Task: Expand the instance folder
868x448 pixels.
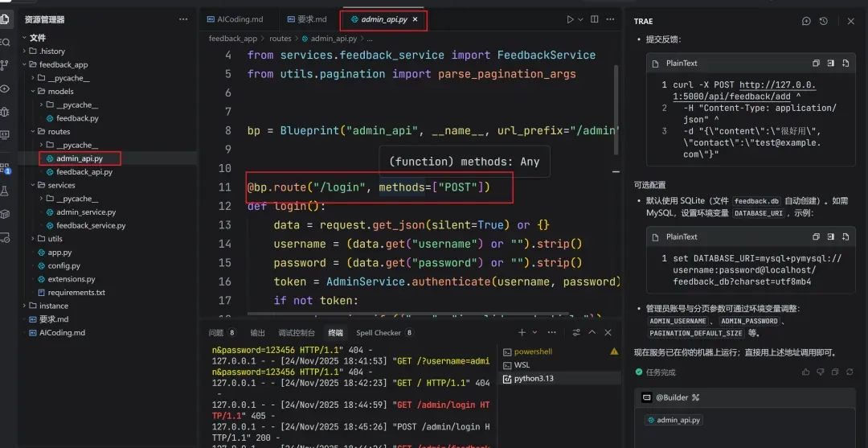Action: (x=24, y=306)
